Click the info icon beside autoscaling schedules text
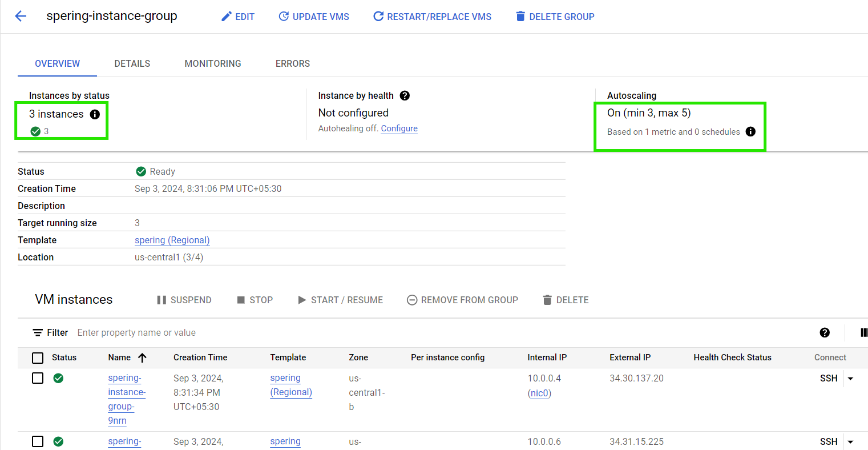Image resolution: width=868 pixels, height=450 pixels. 750,131
